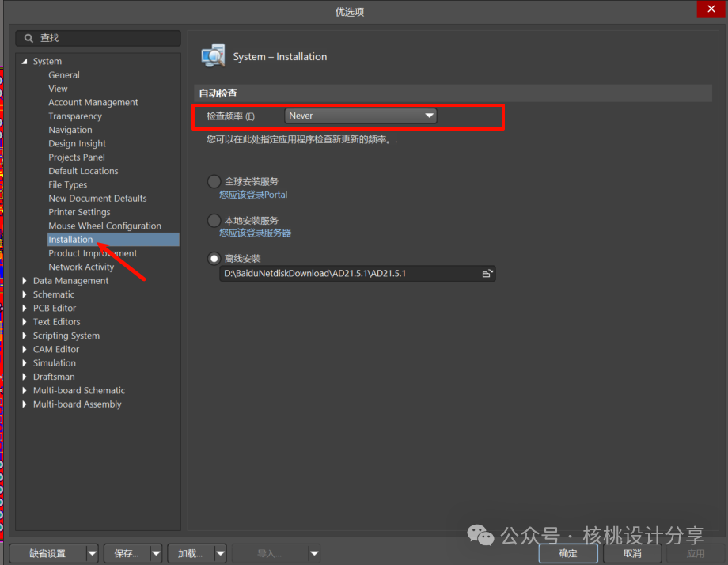Click the 您应该登录服务器 link
The image size is (728, 565).
[x=255, y=233]
